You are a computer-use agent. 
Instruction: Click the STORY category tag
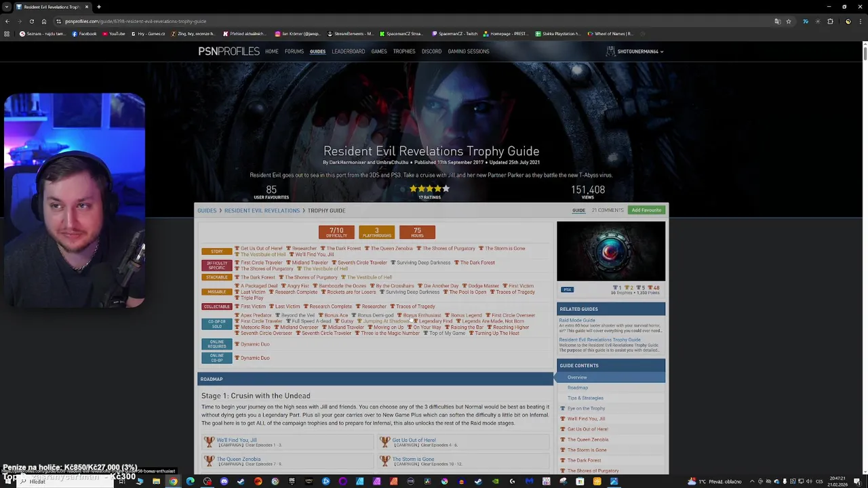tap(216, 251)
